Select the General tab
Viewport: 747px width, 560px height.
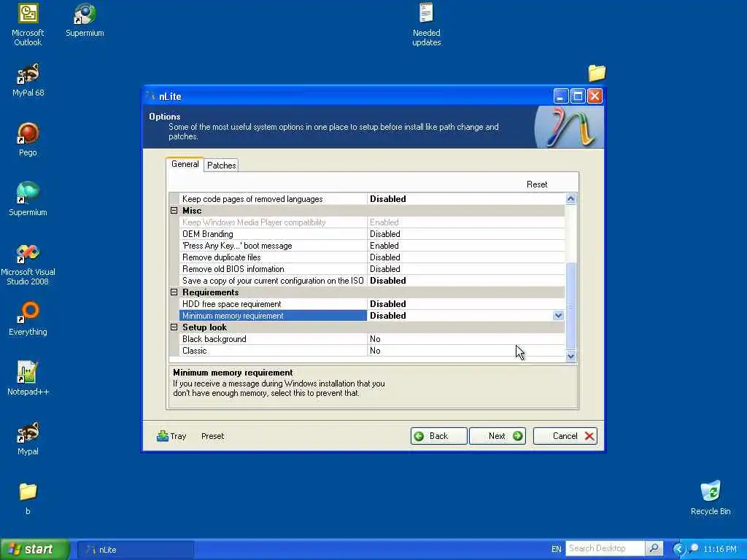click(185, 164)
